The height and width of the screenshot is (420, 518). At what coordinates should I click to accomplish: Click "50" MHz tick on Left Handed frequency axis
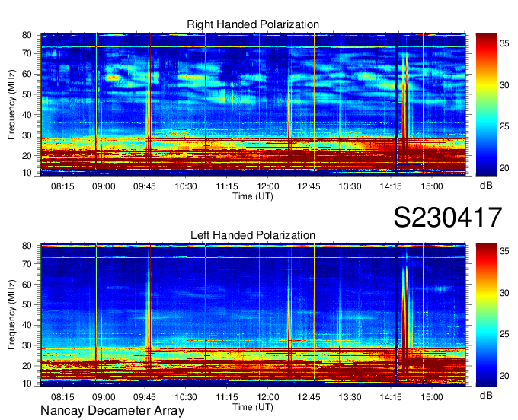pos(27,304)
